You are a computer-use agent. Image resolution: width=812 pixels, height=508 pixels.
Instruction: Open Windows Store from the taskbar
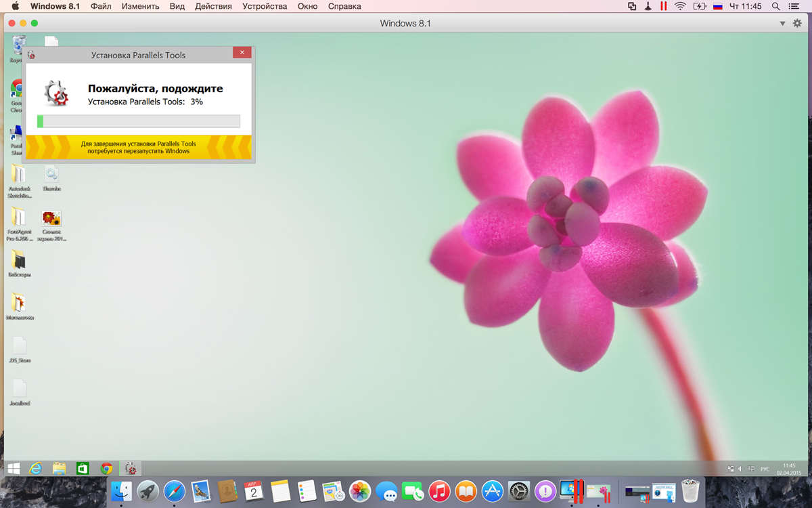(x=83, y=468)
